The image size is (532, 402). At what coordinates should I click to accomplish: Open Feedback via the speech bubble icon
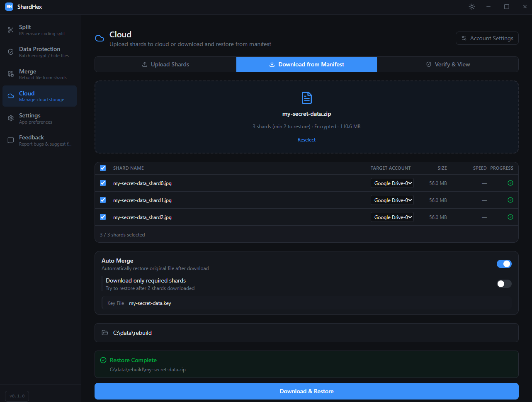click(x=10, y=140)
